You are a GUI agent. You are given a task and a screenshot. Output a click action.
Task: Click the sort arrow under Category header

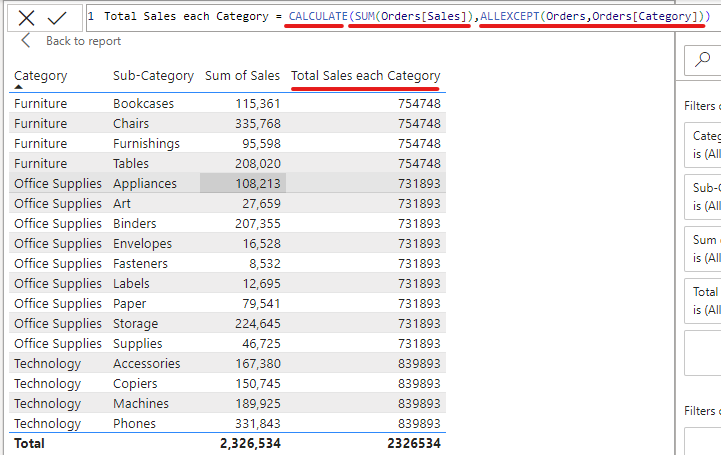[x=19, y=88]
